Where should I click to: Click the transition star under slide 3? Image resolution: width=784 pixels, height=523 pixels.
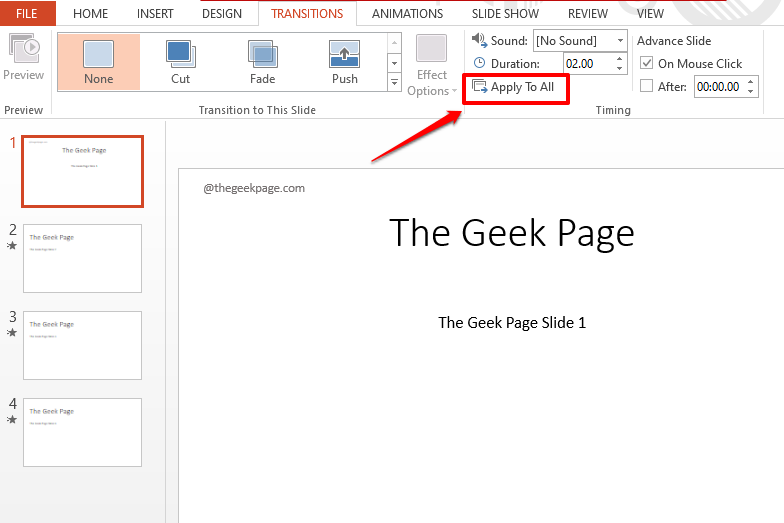pyautogui.click(x=12, y=332)
